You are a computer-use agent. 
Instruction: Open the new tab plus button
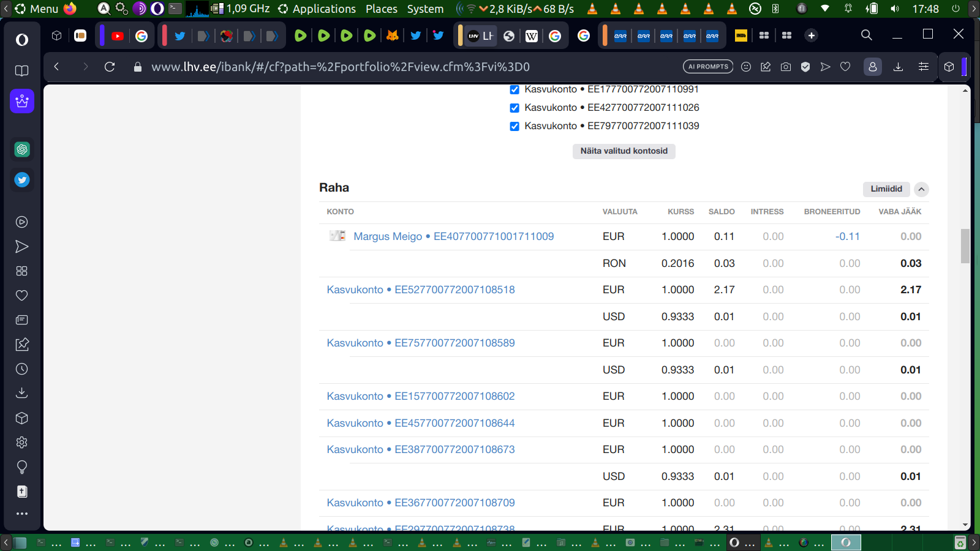pyautogui.click(x=811, y=36)
